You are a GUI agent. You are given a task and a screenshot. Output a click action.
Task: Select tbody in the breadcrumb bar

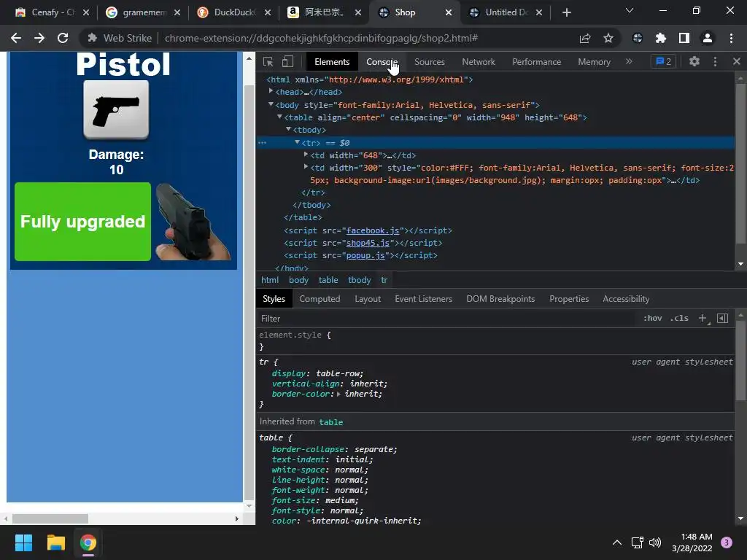[359, 280]
